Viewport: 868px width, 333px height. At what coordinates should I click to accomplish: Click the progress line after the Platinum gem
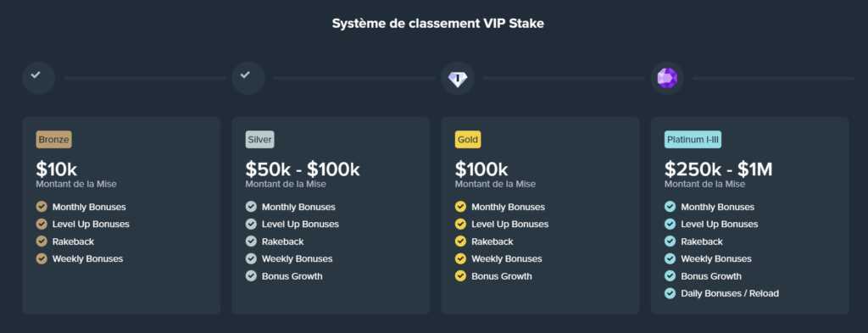point(773,79)
